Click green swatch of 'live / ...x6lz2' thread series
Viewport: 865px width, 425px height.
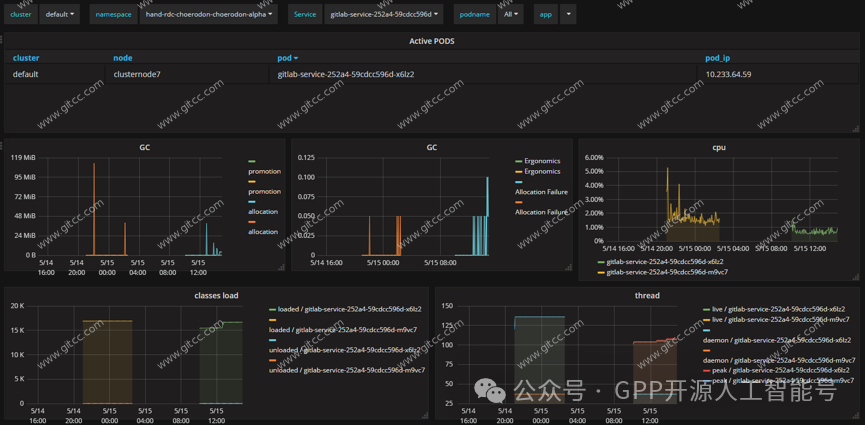pos(707,309)
